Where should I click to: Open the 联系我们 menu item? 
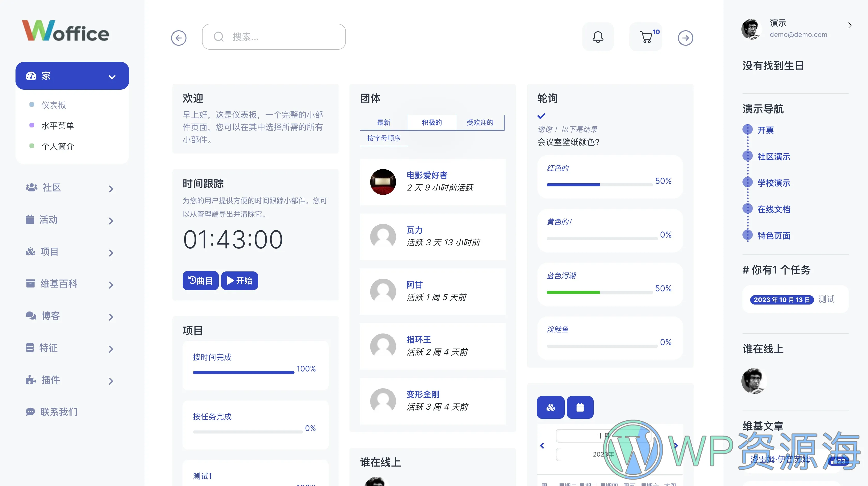59,412
